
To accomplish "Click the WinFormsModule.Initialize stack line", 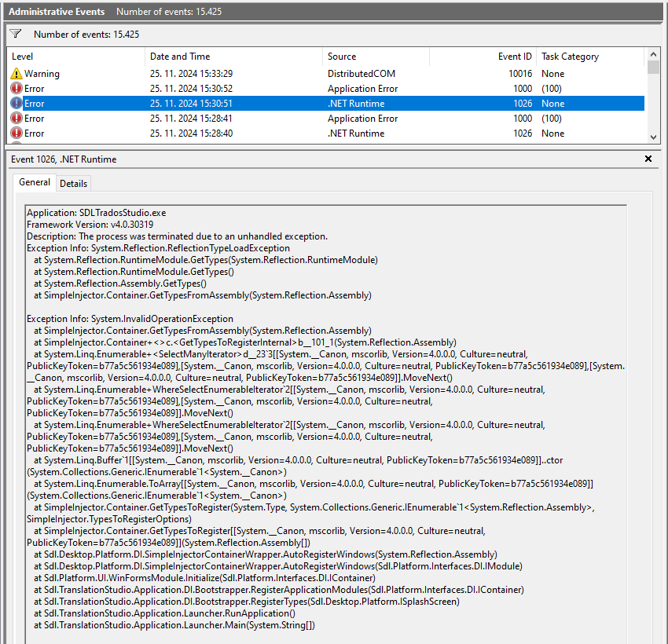I will click(x=204, y=578).
